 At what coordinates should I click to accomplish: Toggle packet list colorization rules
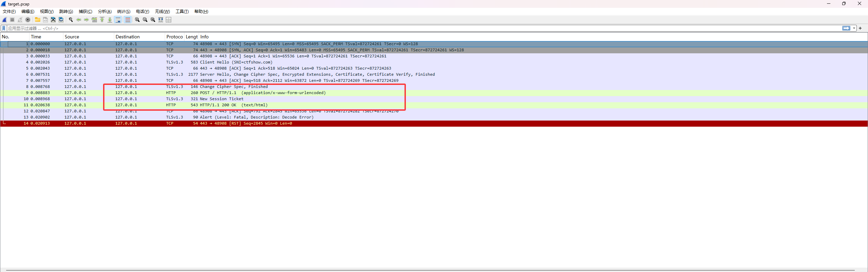pos(127,20)
